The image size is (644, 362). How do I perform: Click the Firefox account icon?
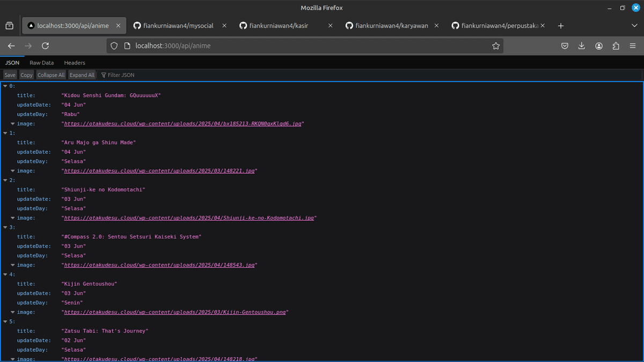(598, 46)
